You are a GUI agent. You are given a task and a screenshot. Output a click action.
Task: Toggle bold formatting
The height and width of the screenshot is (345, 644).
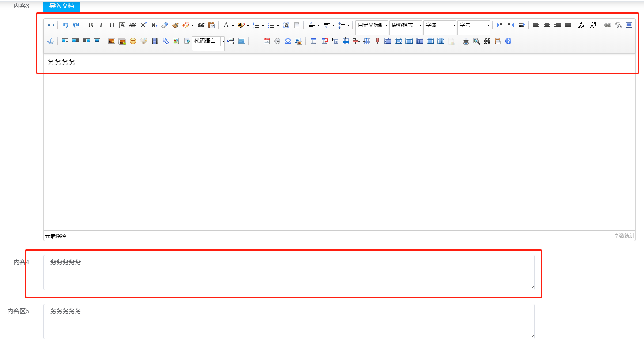[x=91, y=25]
